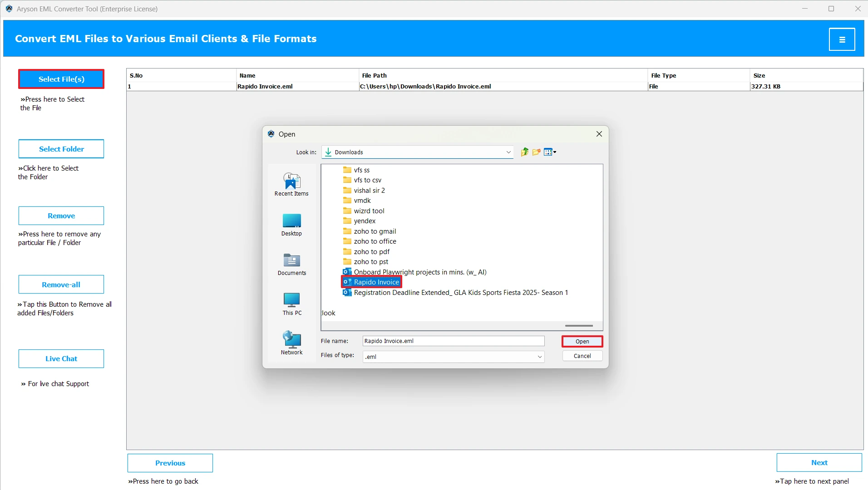Click the Remove button
The height and width of the screenshot is (490, 868).
coord(61,216)
